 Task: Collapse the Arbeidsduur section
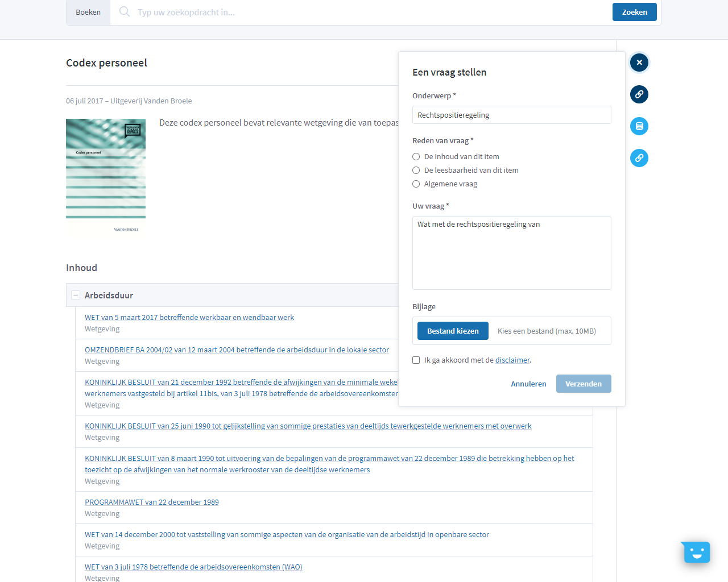75,295
